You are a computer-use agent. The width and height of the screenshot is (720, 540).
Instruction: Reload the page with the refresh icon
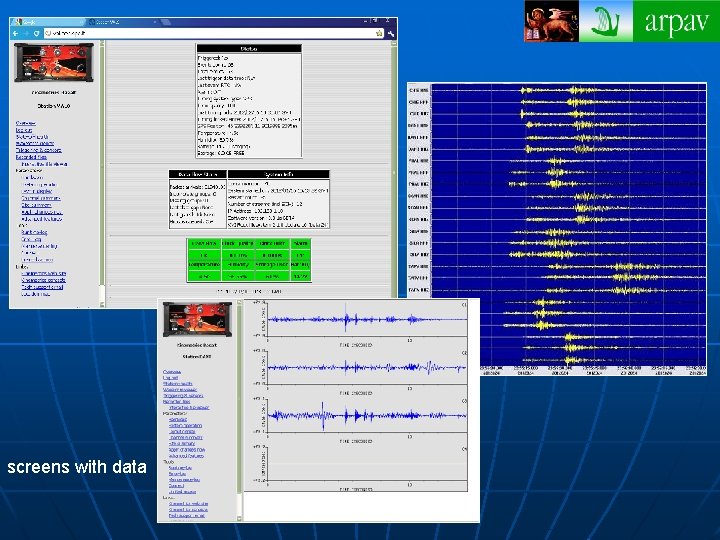(36, 33)
